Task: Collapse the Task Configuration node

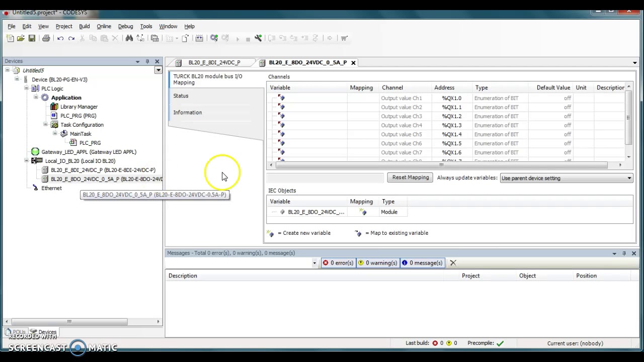Action: [x=45, y=125]
